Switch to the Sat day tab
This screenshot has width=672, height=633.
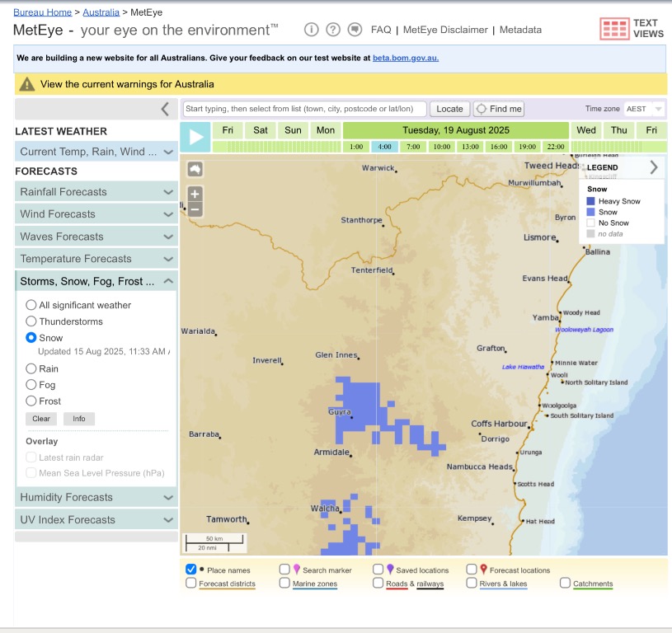261,130
